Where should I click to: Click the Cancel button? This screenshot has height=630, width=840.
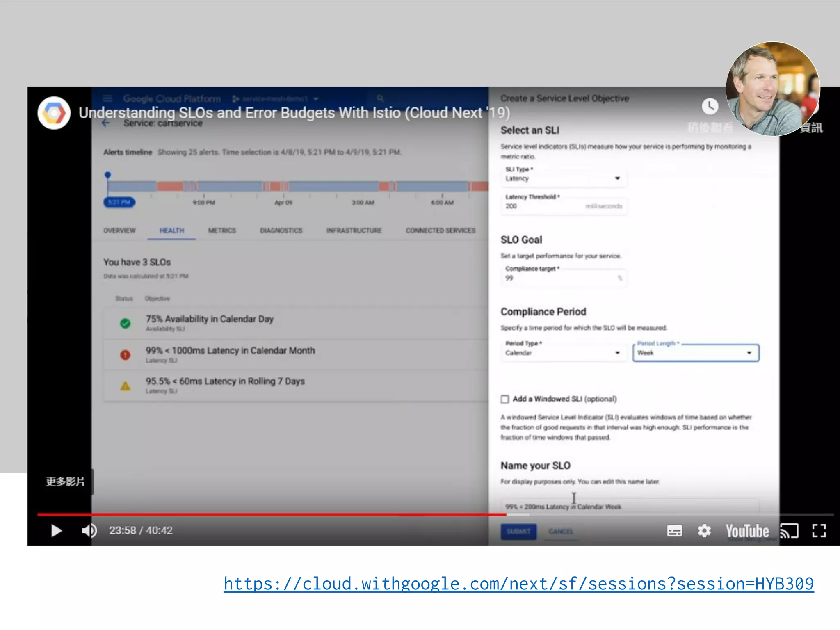point(561,532)
